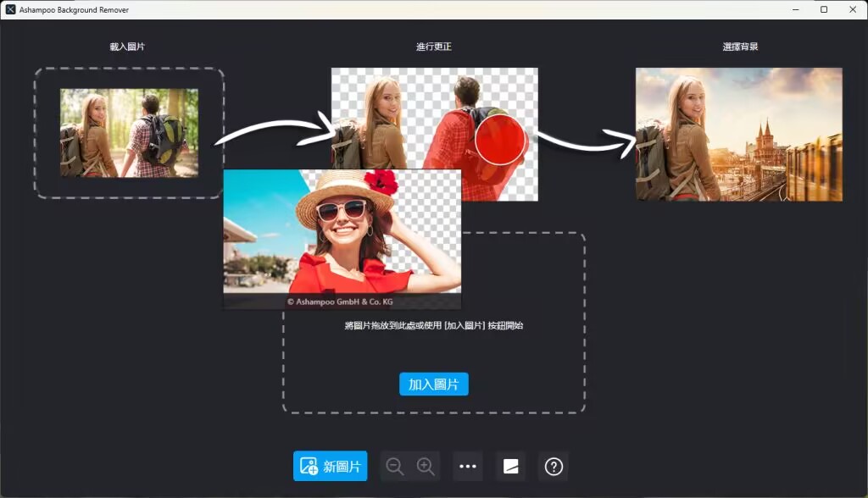Viewport: 868px width, 498px height.
Task: Click the drop zone instruction text
Action: pyautogui.click(x=433, y=325)
